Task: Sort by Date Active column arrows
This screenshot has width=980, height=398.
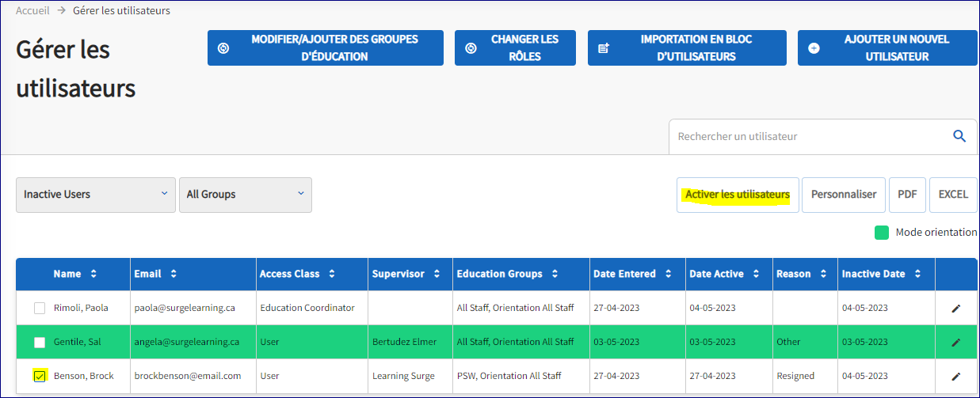Action: (x=756, y=274)
